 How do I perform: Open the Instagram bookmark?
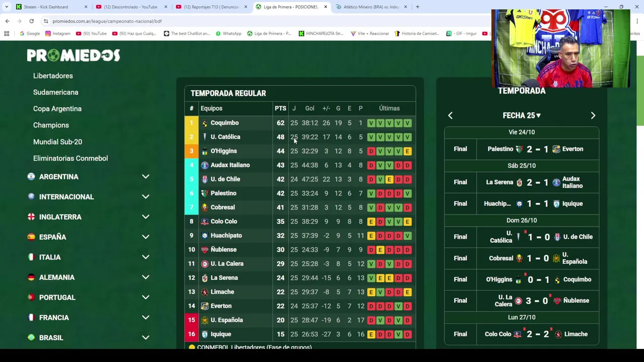(x=58, y=34)
